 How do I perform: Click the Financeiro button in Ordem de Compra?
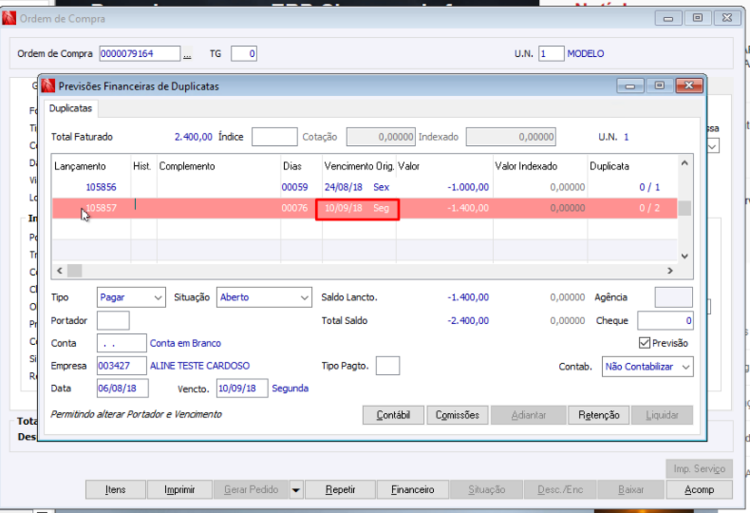point(413,490)
